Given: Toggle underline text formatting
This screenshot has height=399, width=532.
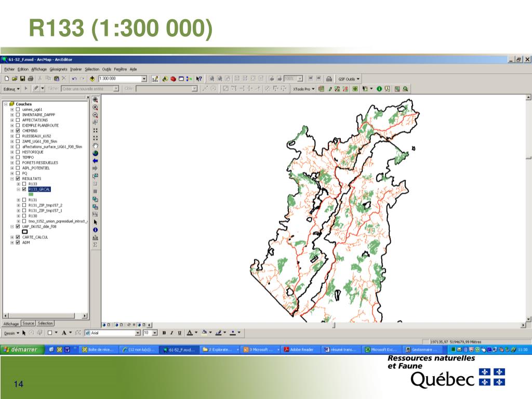Looking at the screenshot, I should [x=179, y=333].
